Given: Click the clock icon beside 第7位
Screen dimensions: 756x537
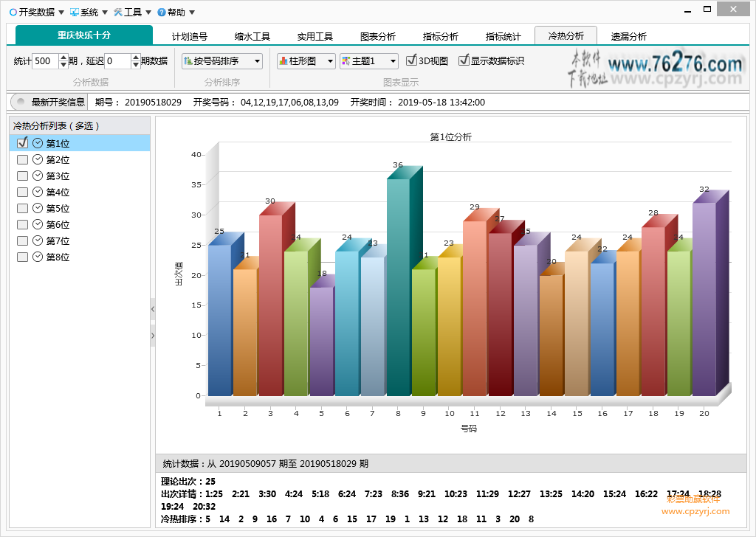Looking at the screenshot, I should click(38, 240).
